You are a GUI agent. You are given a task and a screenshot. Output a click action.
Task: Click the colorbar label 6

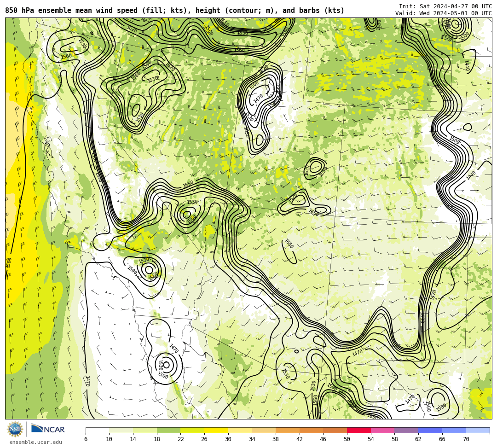(x=86, y=439)
